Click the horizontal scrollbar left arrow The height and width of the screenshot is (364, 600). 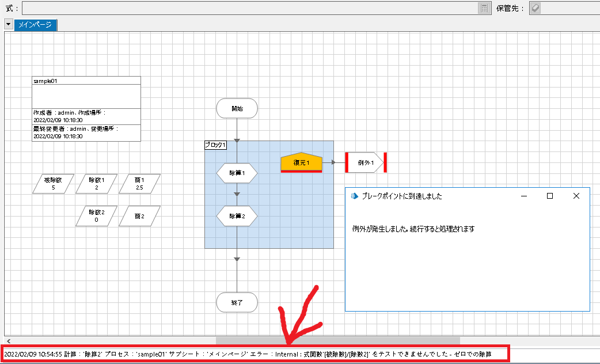pos(9,340)
